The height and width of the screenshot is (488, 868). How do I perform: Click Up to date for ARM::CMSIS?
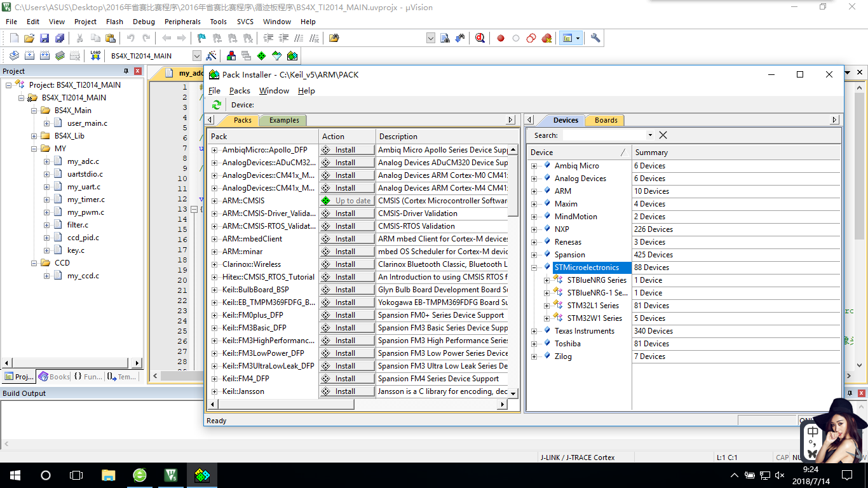click(347, 201)
